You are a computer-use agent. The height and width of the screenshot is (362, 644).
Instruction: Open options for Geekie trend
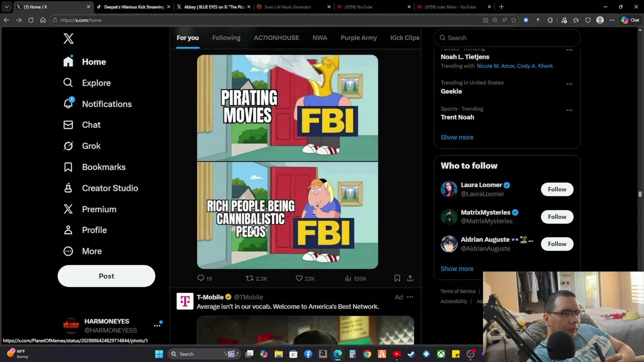click(x=569, y=84)
